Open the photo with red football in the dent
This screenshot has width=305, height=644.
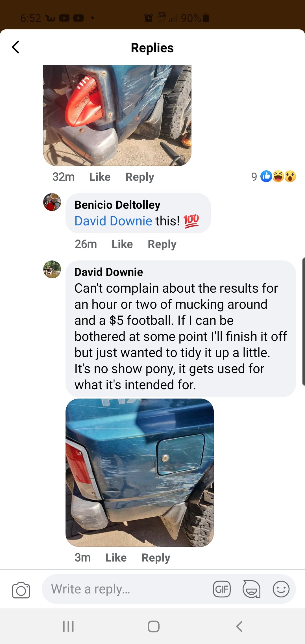point(117,116)
